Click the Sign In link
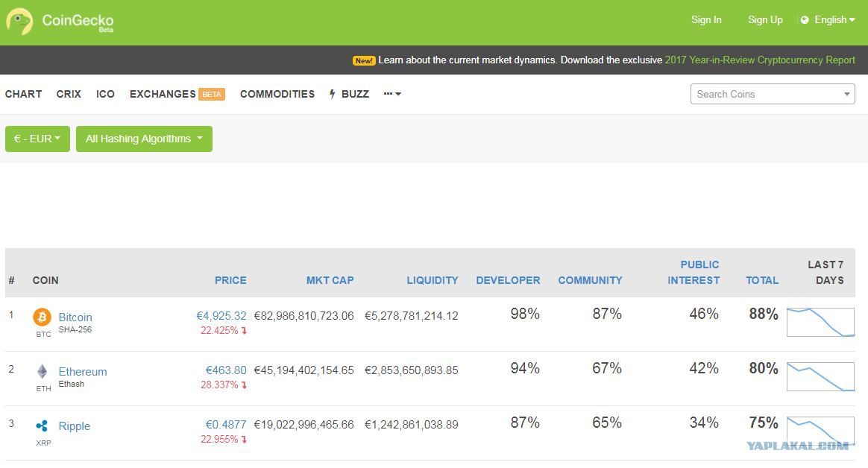Viewport: 868px width, 468px height. click(705, 20)
